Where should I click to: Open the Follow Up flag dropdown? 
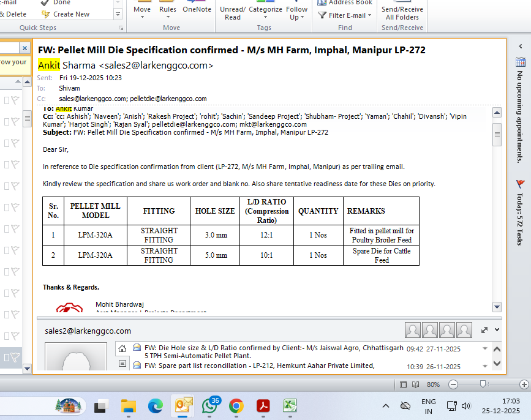297,12
